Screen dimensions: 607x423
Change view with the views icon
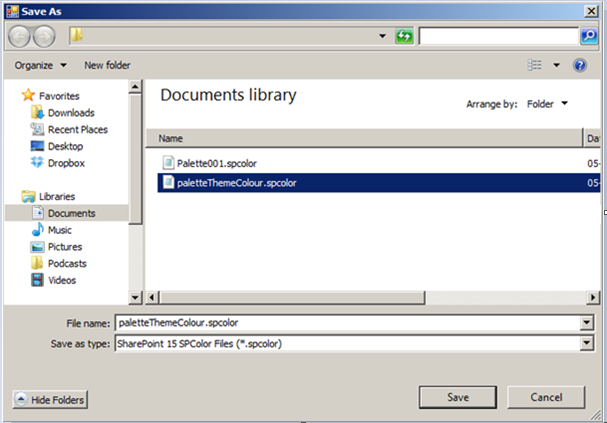535,65
